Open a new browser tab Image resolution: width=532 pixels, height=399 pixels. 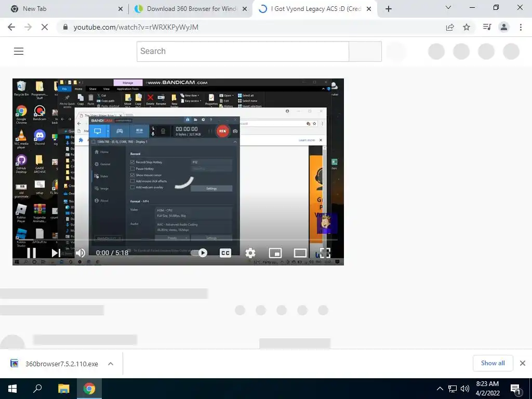coord(389,9)
